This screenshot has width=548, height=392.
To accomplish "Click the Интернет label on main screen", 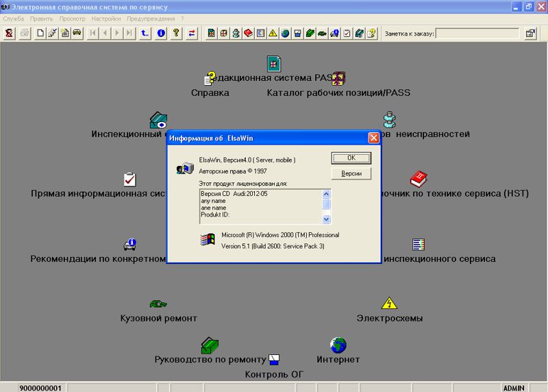I will click(338, 359).
